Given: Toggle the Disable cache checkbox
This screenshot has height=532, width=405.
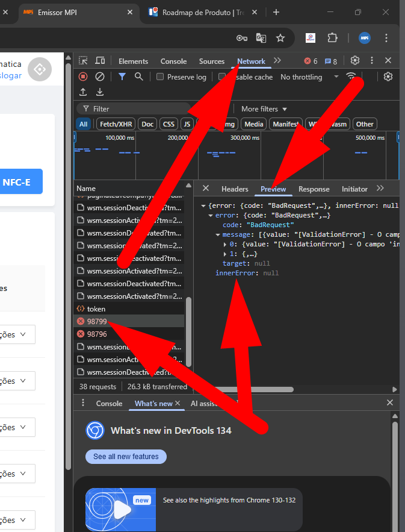Looking at the screenshot, I should point(222,77).
